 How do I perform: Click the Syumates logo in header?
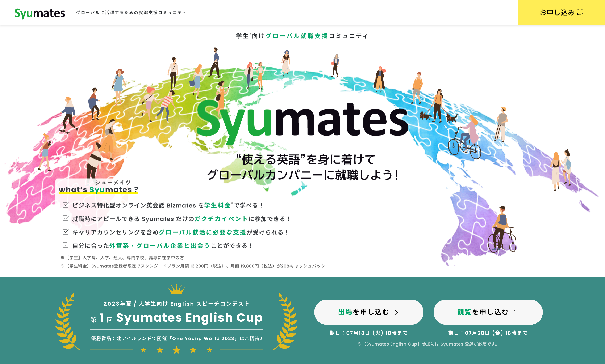click(40, 13)
